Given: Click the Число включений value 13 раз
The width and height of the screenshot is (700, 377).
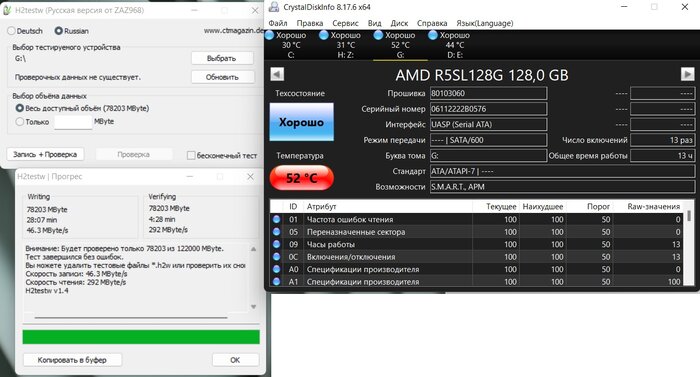Looking at the screenshot, I should pyautogui.click(x=662, y=140).
